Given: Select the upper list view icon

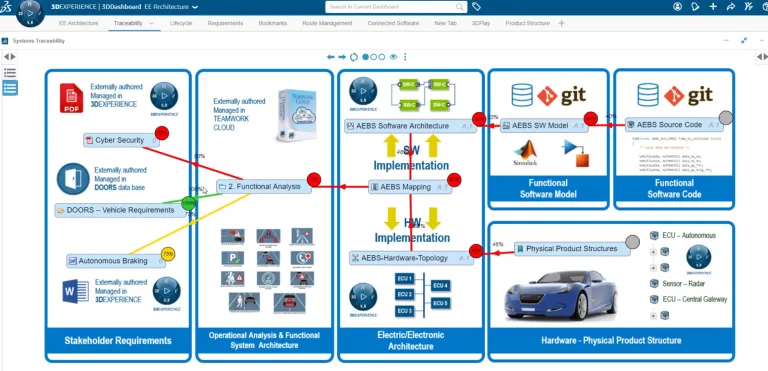Looking at the screenshot, I should (10, 73).
